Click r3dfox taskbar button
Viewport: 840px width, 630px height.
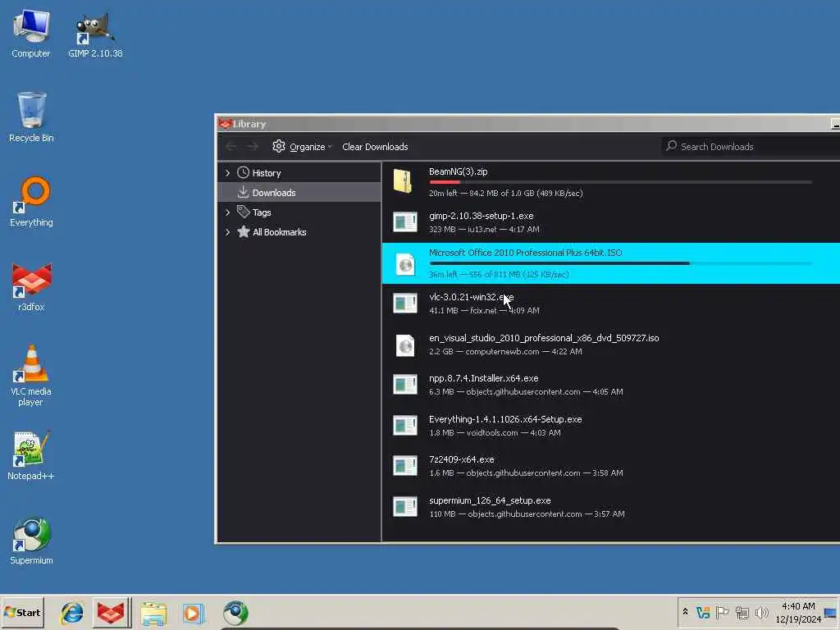tap(111, 613)
